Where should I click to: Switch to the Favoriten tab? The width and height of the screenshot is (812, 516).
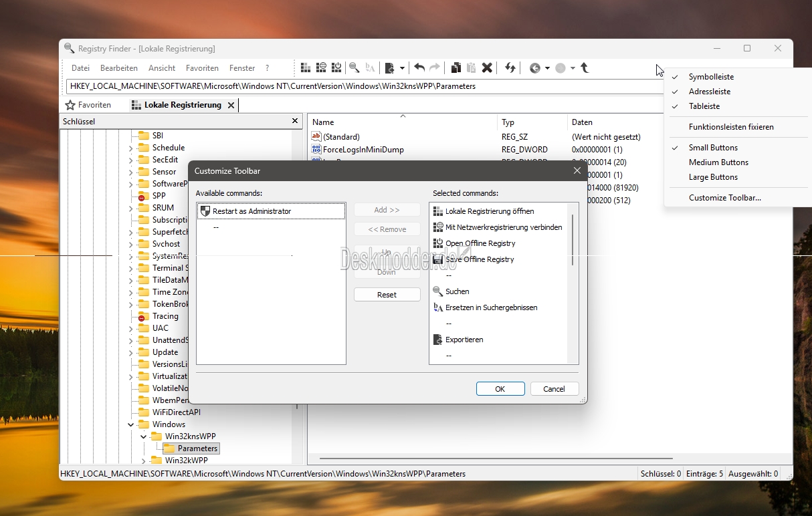click(88, 105)
